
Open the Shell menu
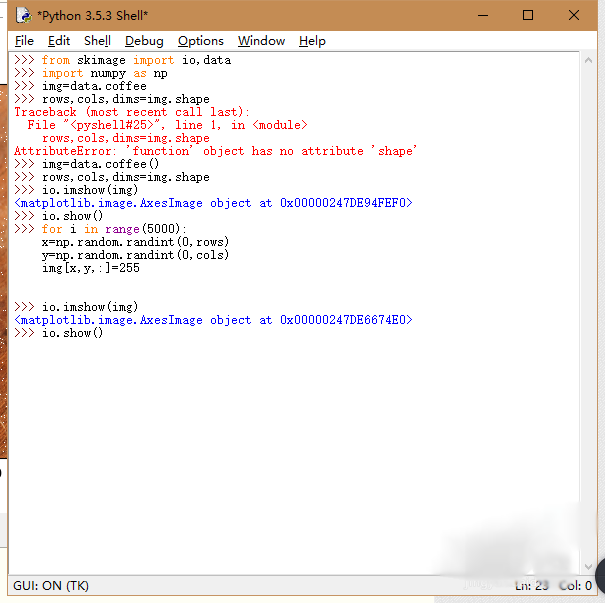pyautogui.click(x=97, y=41)
